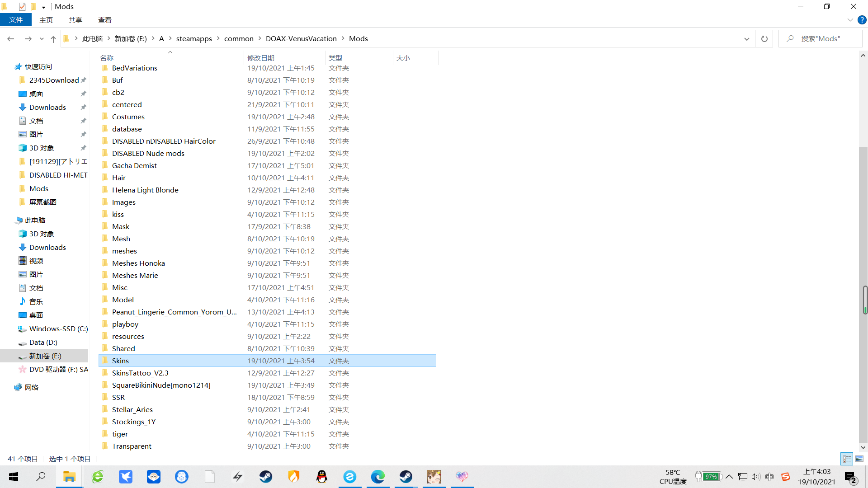Open the pink heart taskbar app

point(462,477)
